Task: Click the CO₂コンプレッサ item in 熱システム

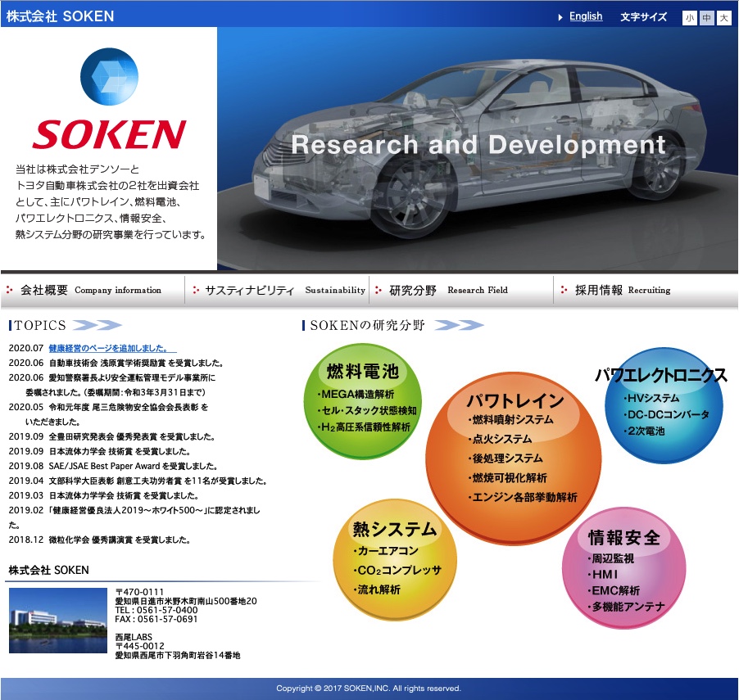Action: click(397, 571)
